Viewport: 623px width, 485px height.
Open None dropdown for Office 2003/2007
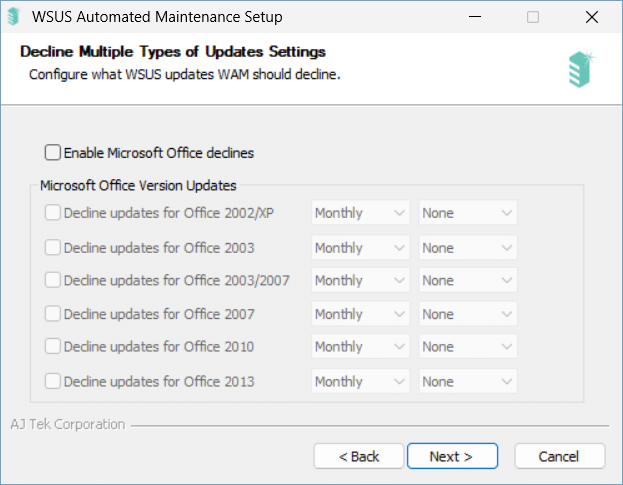[468, 280]
